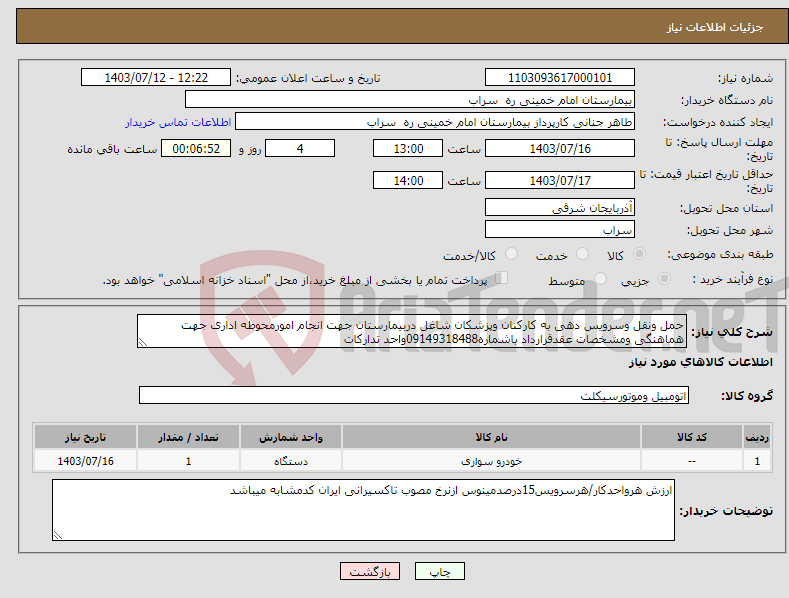Click the need number field 1103093617000101

[560, 78]
